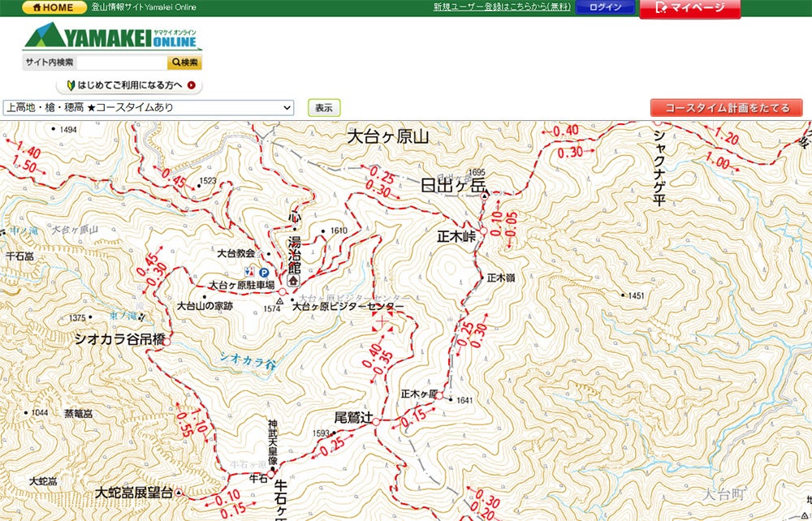Click the 大蛇嵓展望台 triangle marker
The width and height of the screenshot is (812, 521).
pos(179,493)
